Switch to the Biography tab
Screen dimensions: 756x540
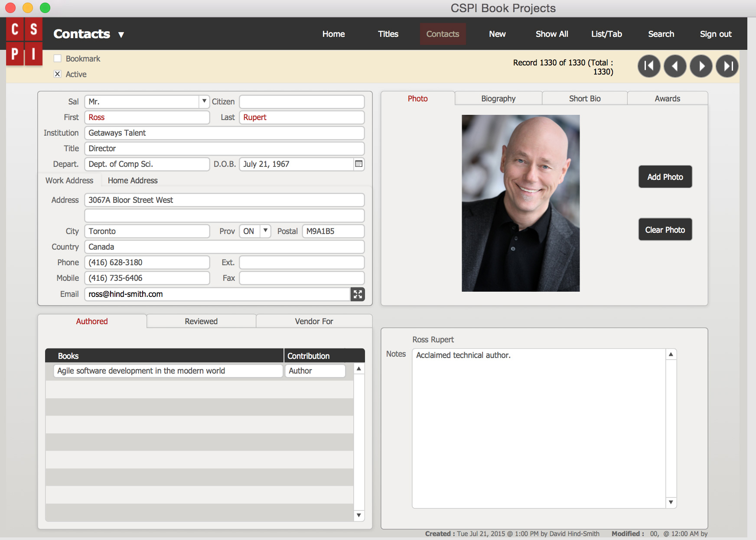[498, 98]
